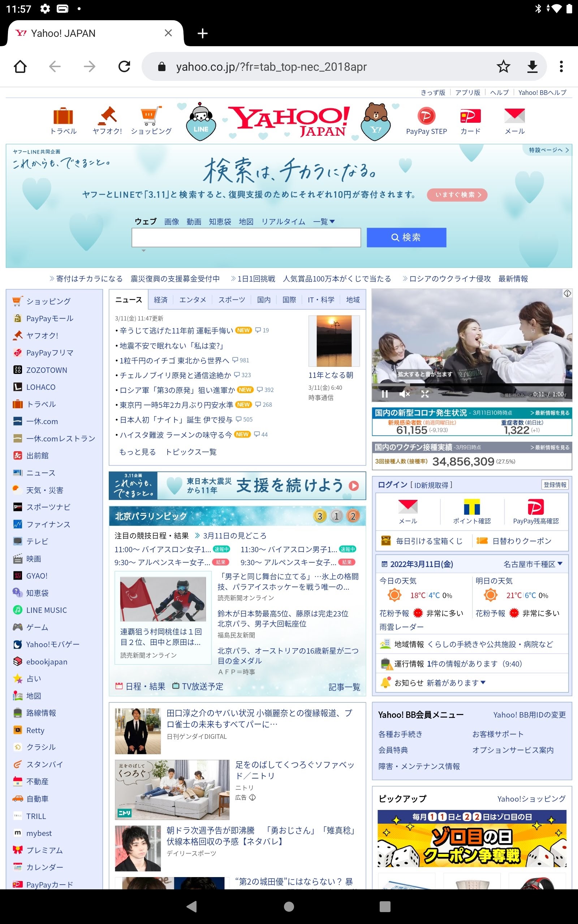The width and height of the screenshot is (578, 924).
Task: Open ID新規取得 link
Action: (431, 485)
